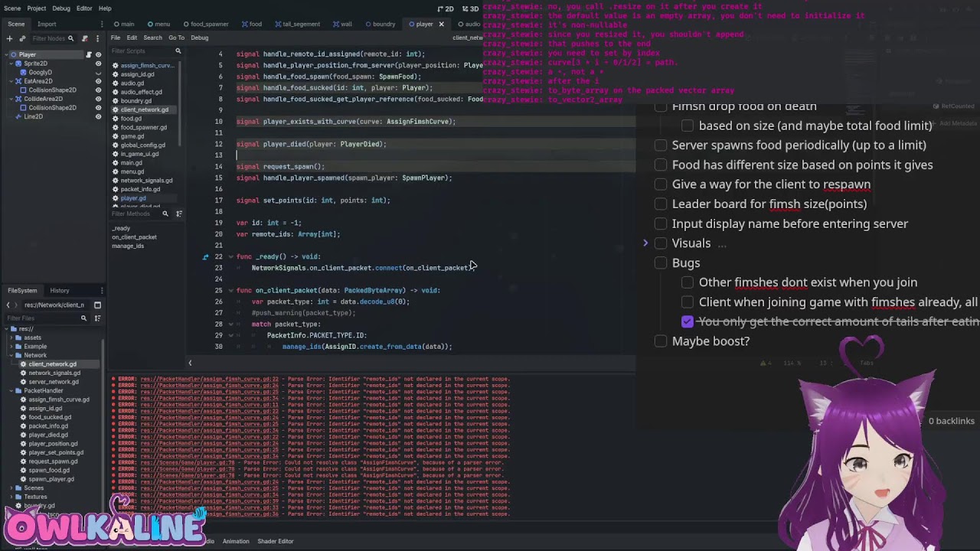Open Animation bottom panel

[236, 541]
